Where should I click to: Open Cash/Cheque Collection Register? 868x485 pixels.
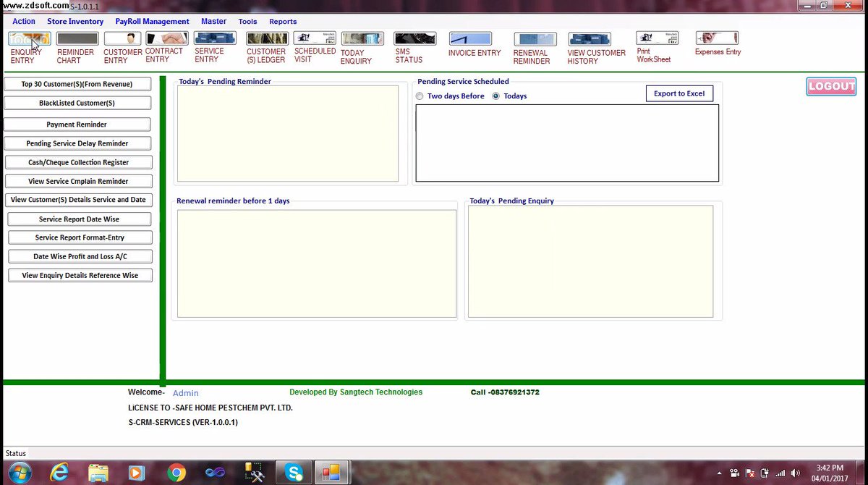click(x=78, y=162)
